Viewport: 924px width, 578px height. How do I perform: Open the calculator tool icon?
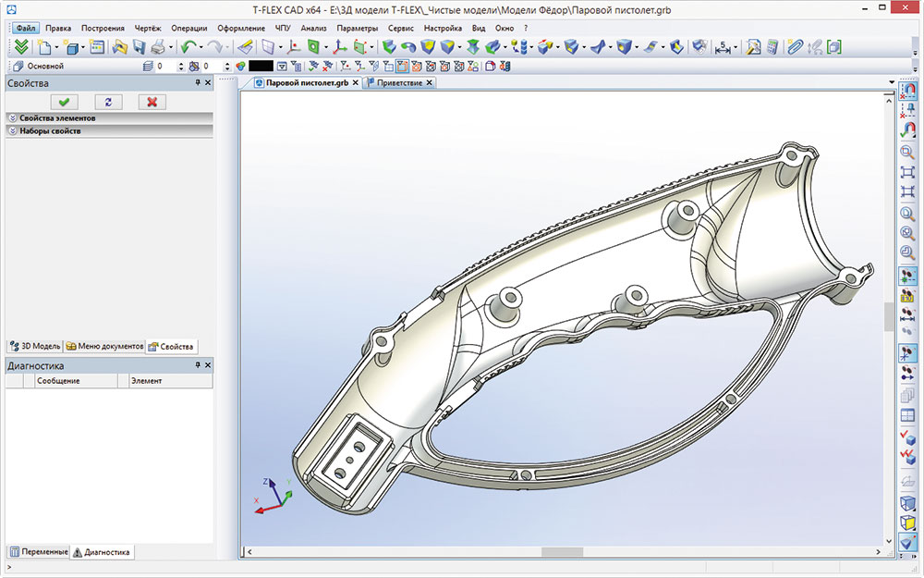(x=772, y=46)
